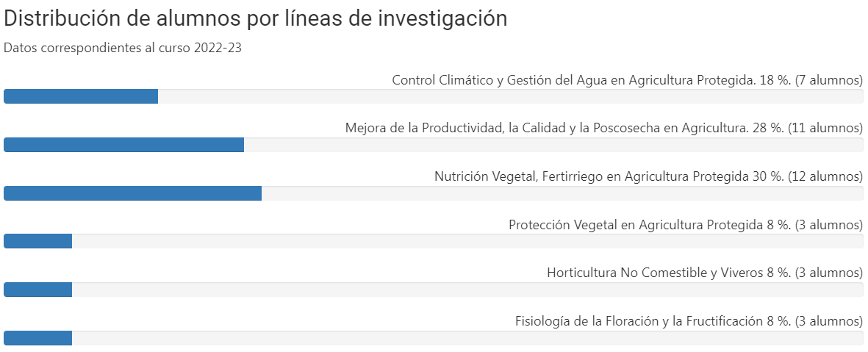The image size is (868, 352).
Task: Click the blue fill of the Protección Vegetal bar
Action: [37, 241]
